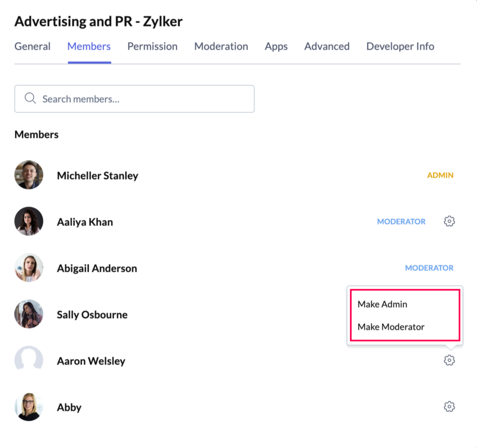This screenshot has height=448, width=477.
Task: Open the Permission tab
Action: pos(152,46)
